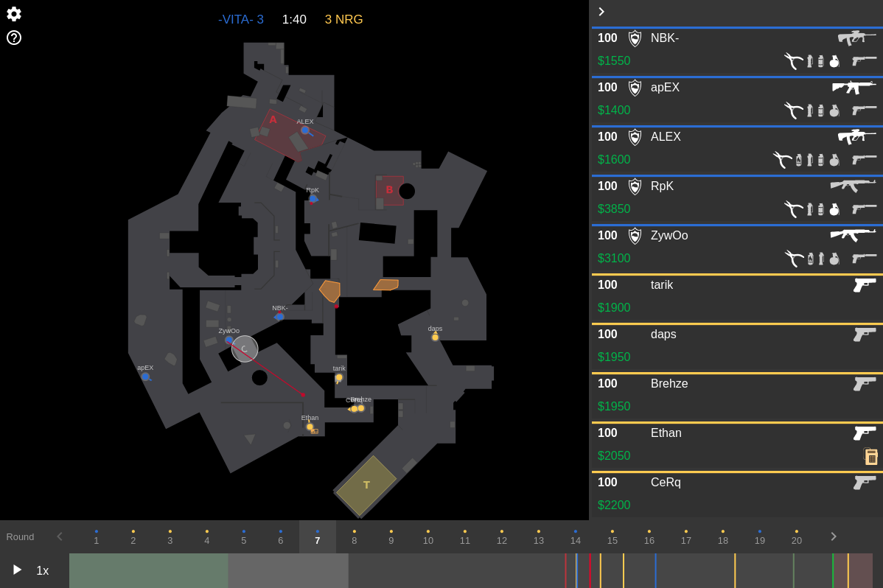Screen dimensions: 883x588
Task: Click the 1x playback speed control
Action: (x=42, y=570)
